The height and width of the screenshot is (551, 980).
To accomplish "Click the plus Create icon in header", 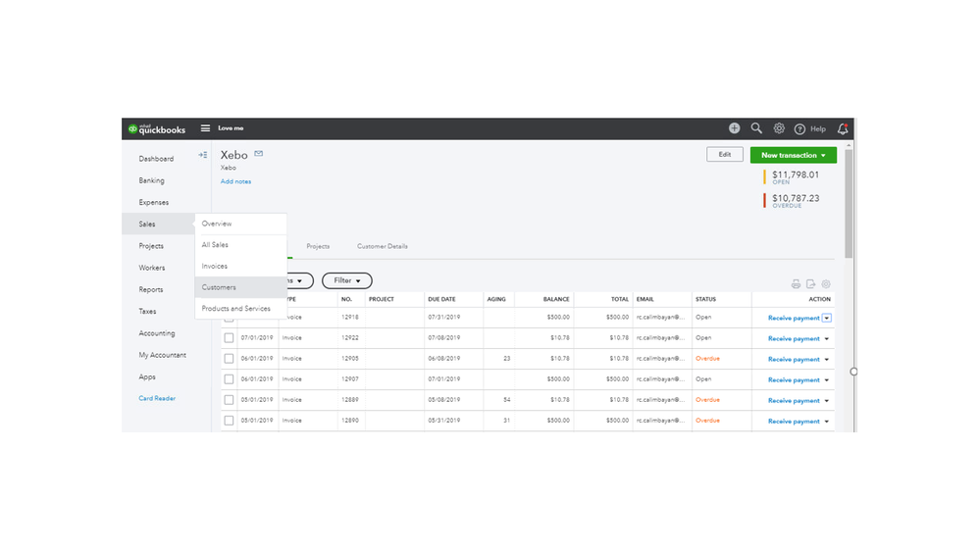I will tap(734, 128).
